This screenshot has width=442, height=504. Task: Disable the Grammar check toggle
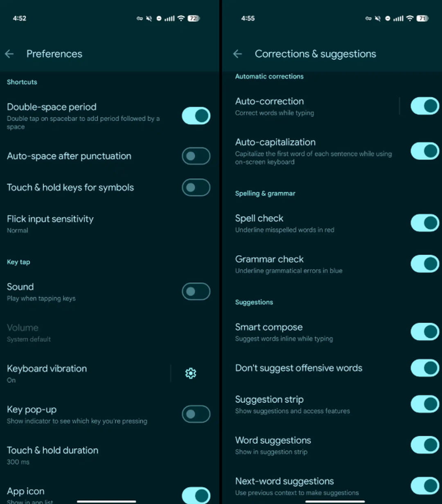point(424,264)
